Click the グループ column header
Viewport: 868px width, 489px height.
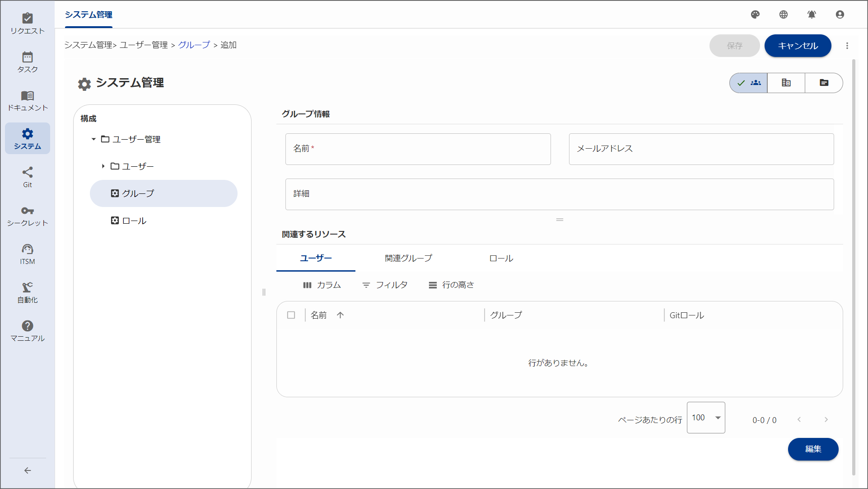click(506, 315)
